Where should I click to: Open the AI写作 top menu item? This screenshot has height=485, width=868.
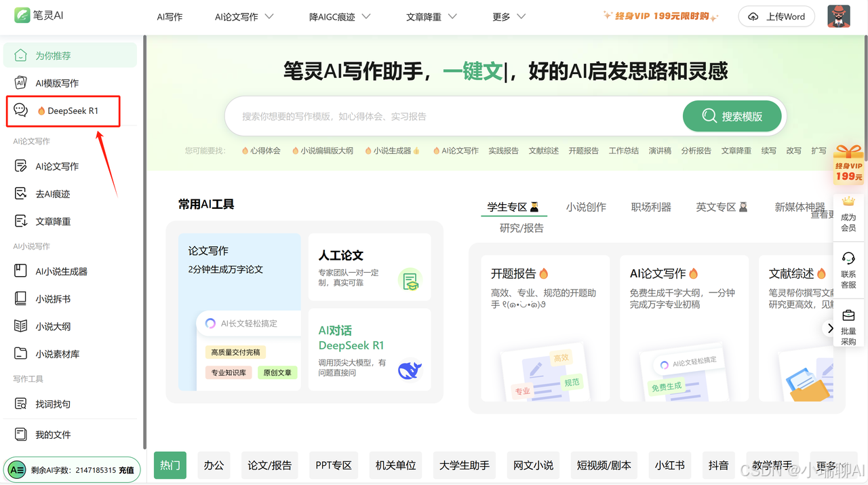(170, 17)
